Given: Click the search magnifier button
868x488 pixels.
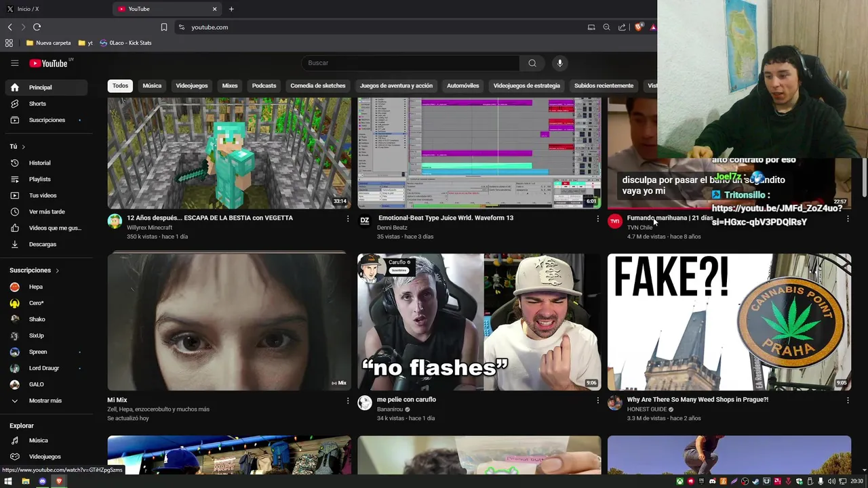Looking at the screenshot, I should coord(532,63).
